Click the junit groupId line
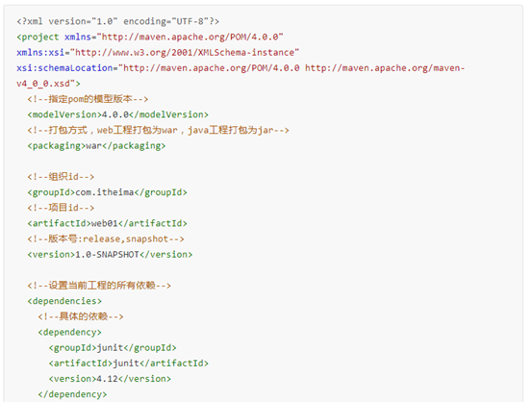Viewport: 532px width, 402px height. (113, 348)
